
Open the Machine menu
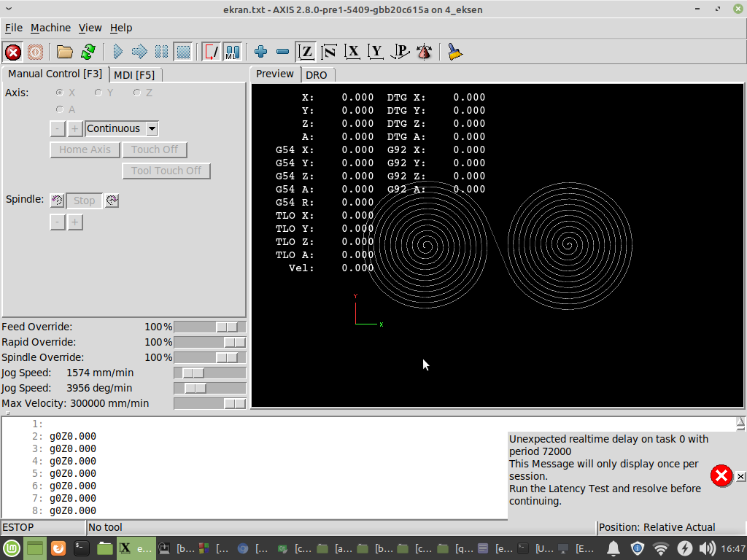(x=50, y=28)
